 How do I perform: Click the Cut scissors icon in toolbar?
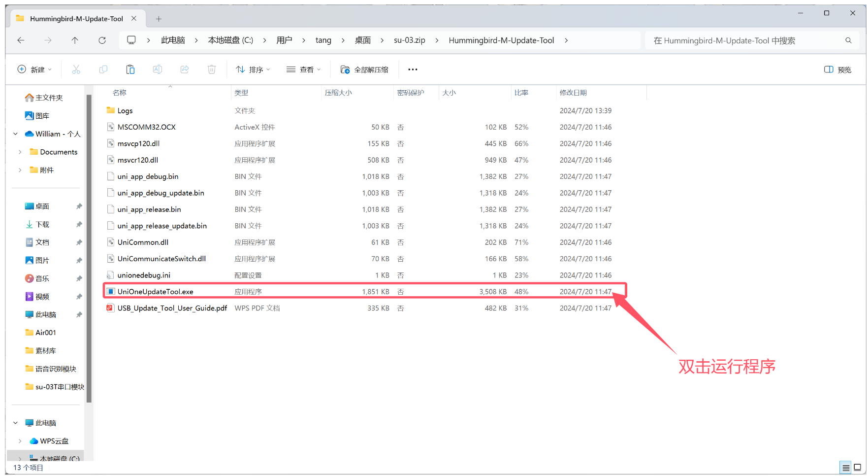[76, 69]
